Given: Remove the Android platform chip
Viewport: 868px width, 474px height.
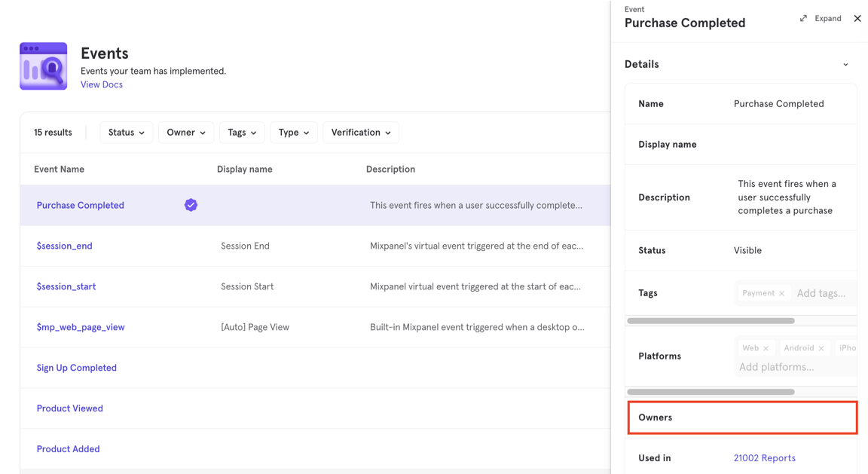Looking at the screenshot, I should pyautogui.click(x=821, y=348).
